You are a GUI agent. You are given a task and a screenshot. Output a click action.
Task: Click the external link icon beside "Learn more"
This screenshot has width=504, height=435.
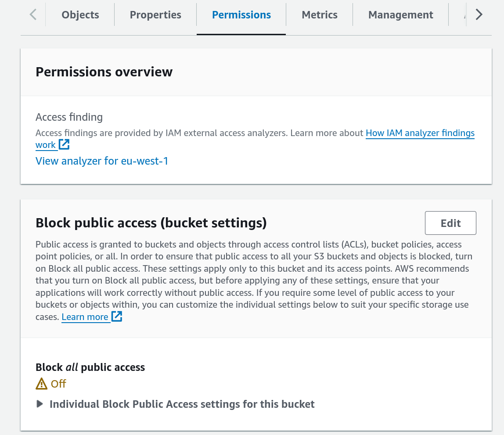(x=116, y=316)
